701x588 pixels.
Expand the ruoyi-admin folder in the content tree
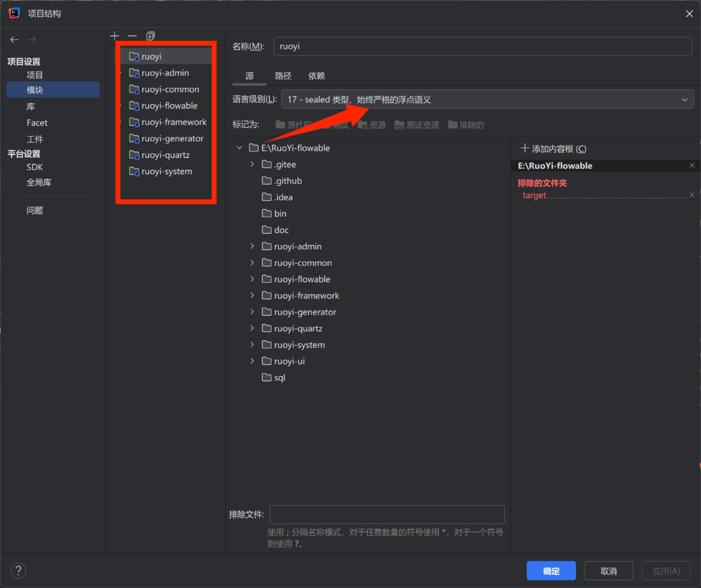252,246
